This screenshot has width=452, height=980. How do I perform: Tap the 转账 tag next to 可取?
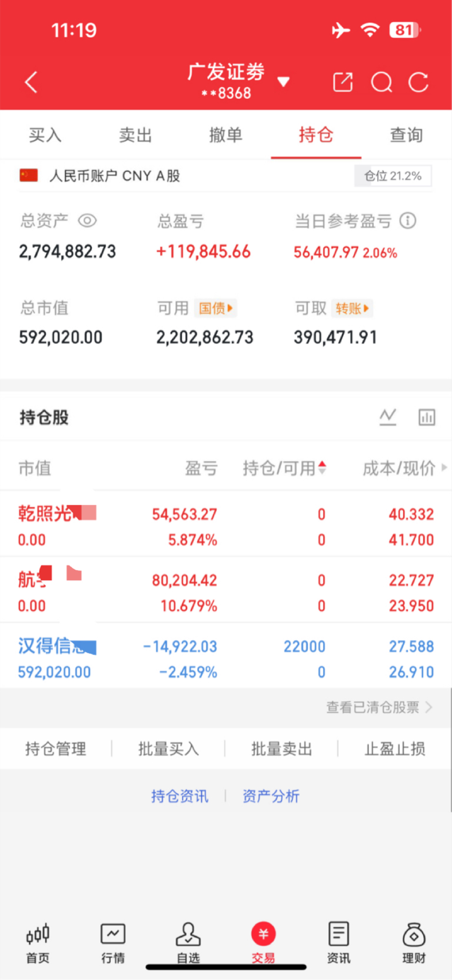point(352,308)
